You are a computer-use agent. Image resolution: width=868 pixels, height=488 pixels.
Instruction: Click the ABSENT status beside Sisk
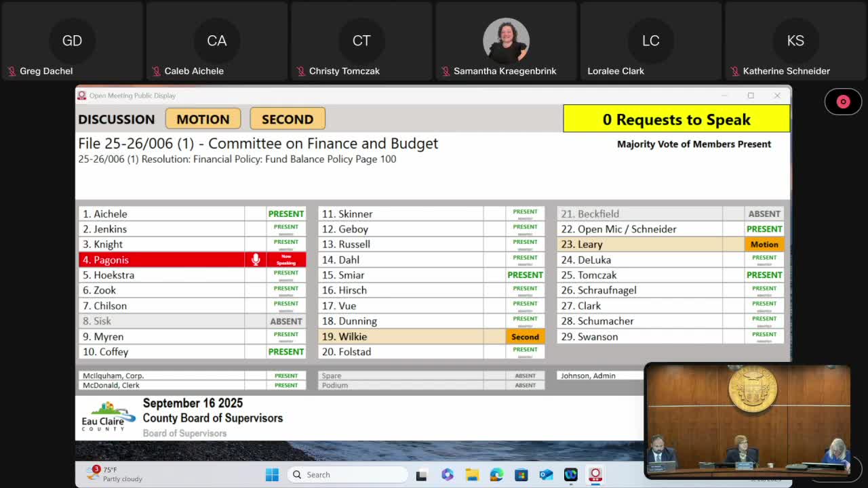pos(286,321)
